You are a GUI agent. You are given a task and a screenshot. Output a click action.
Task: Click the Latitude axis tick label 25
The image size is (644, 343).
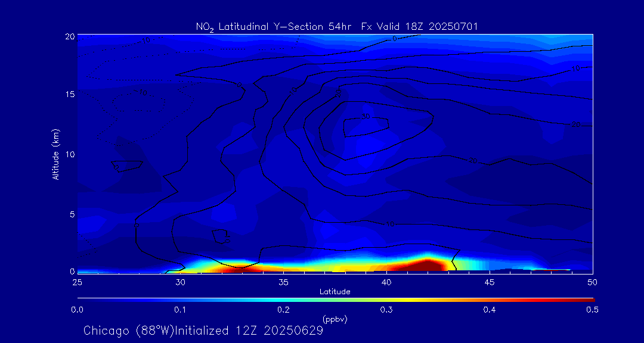click(78, 282)
